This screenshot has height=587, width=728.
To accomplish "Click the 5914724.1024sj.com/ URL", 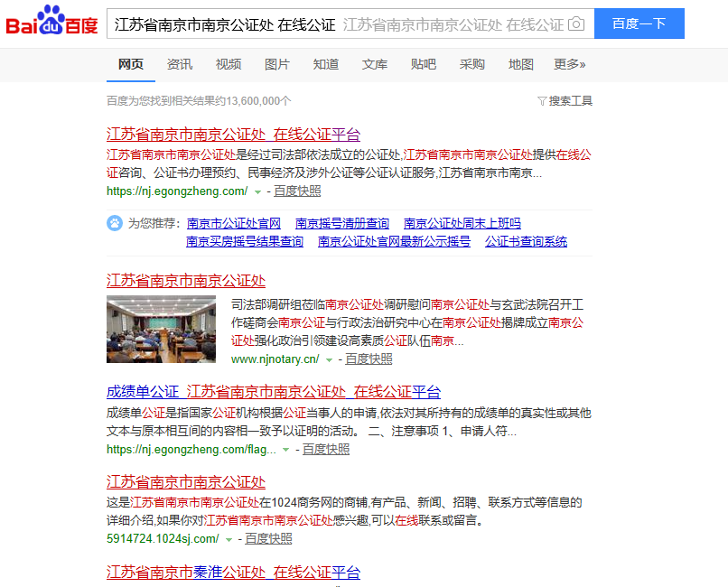I will pos(163,539).
